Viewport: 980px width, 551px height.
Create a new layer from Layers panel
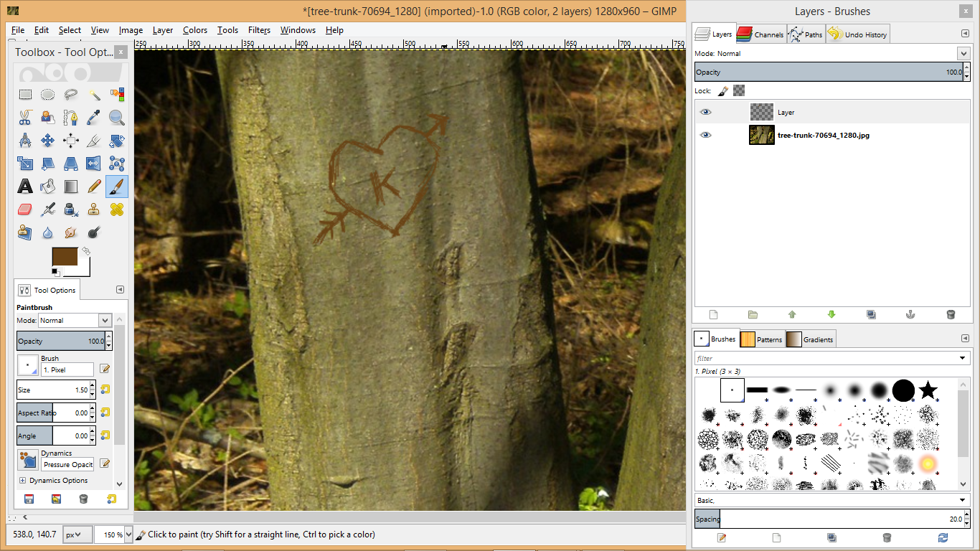click(713, 314)
